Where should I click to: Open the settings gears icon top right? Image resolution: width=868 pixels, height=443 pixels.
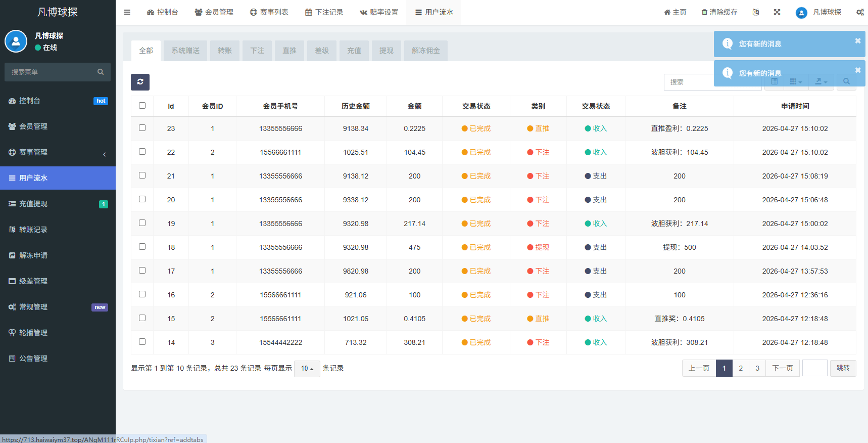point(860,12)
